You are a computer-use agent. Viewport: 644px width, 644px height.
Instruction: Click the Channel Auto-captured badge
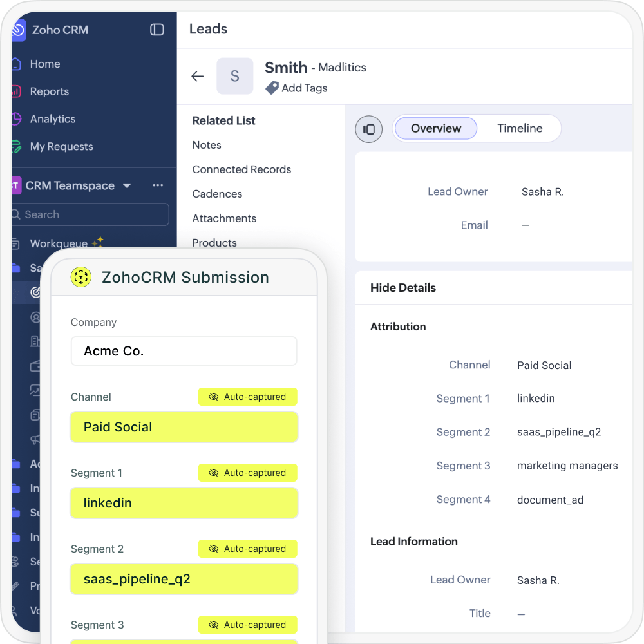coord(248,397)
